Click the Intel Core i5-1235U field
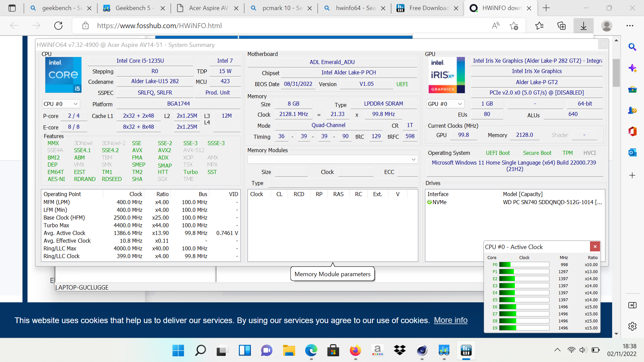The image size is (644, 362). pos(140,61)
